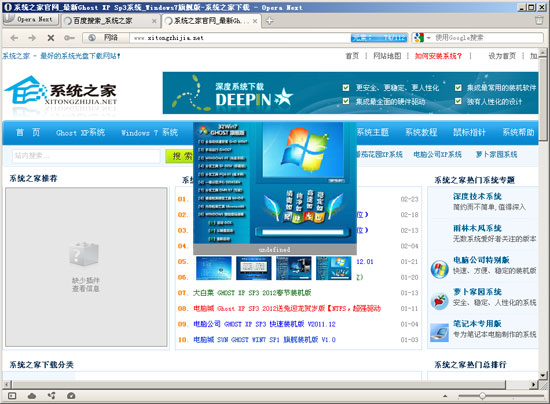550x404 pixels.
Task: Click the second thumbnail in the preview strip
Action: pos(254,268)
